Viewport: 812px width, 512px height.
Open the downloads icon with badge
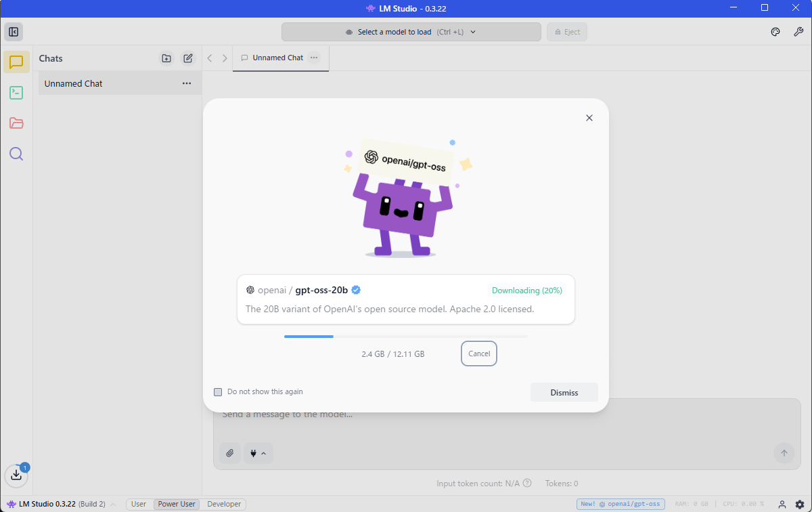click(x=17, y=475)
